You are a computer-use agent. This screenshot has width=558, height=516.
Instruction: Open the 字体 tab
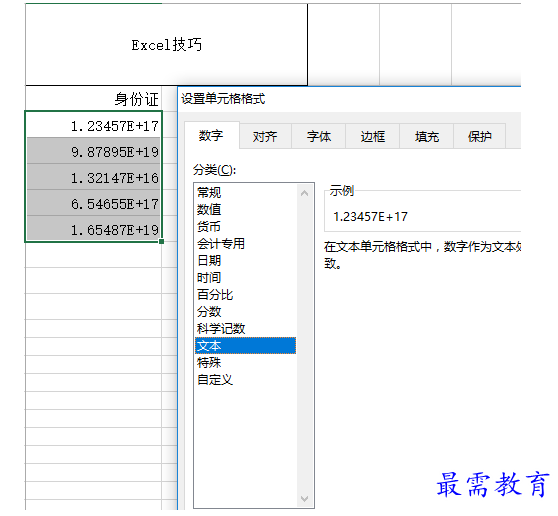pyautogui.click(x=319, y=136)
